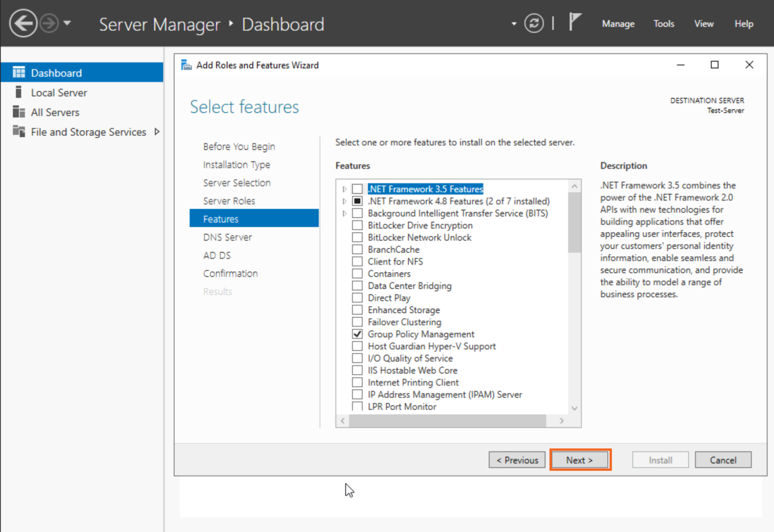The width and height of the screenshot is (774, 532).
Task: Open the Manage menu
Action: [x=618, y=24]
